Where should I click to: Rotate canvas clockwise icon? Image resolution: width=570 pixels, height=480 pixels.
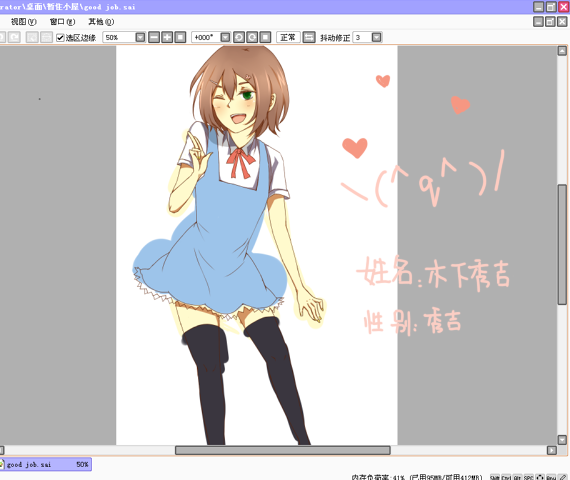252,37
